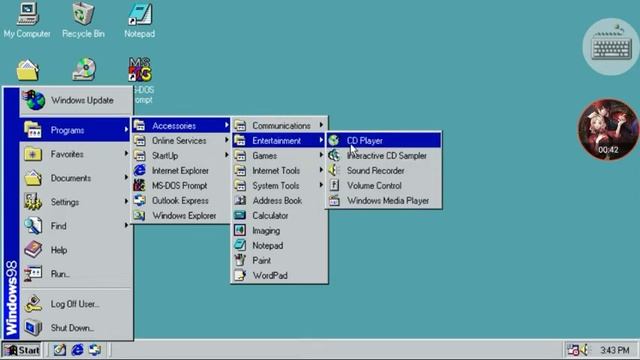
Task: Click the CD Player icon
Action: click(x=334, y=141)
